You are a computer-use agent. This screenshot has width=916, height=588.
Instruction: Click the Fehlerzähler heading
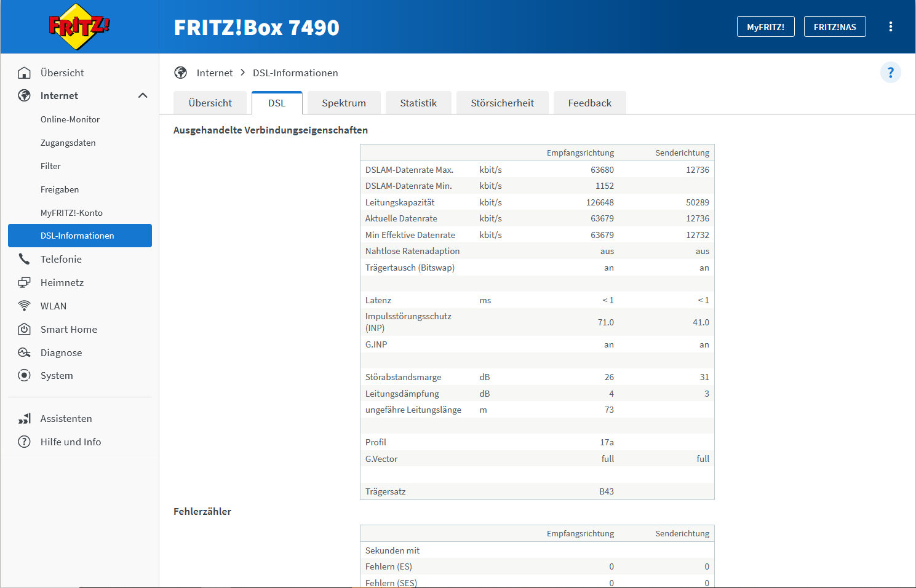[202, 511]
